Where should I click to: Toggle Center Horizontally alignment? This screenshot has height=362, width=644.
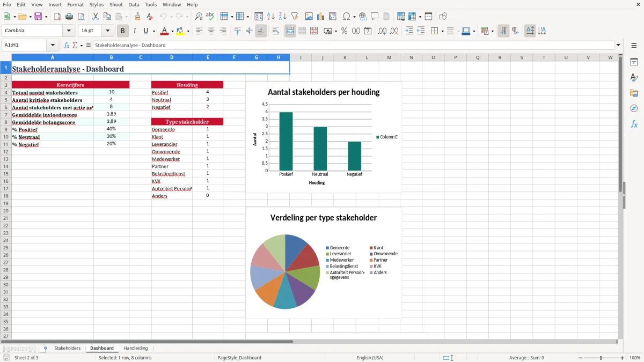[211, 31]
